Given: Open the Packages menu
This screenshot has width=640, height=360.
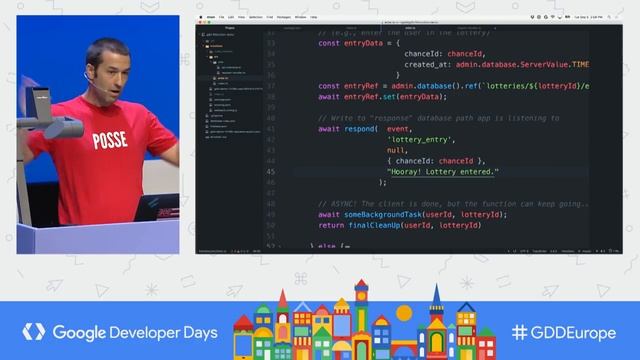Looking at the screenshot, I should (284, 17).
